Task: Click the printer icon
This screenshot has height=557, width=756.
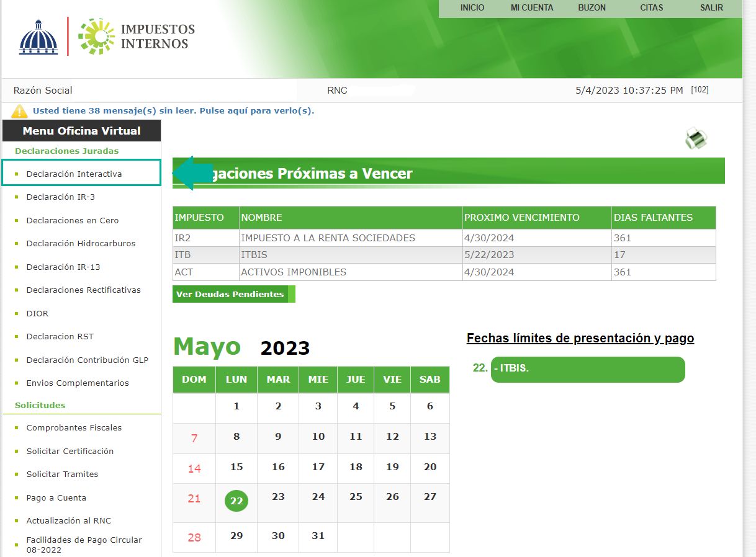Action: (696, 139)
